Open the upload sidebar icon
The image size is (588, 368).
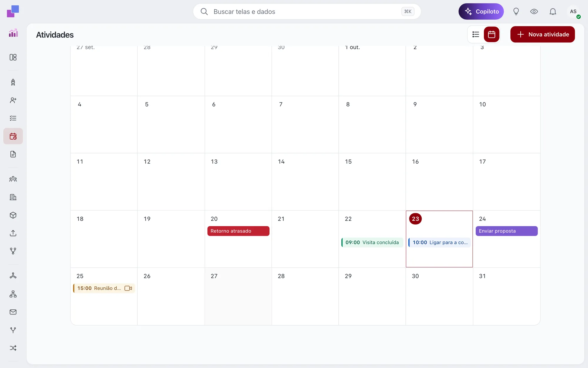pyautogui.click(x=13, y=233)
